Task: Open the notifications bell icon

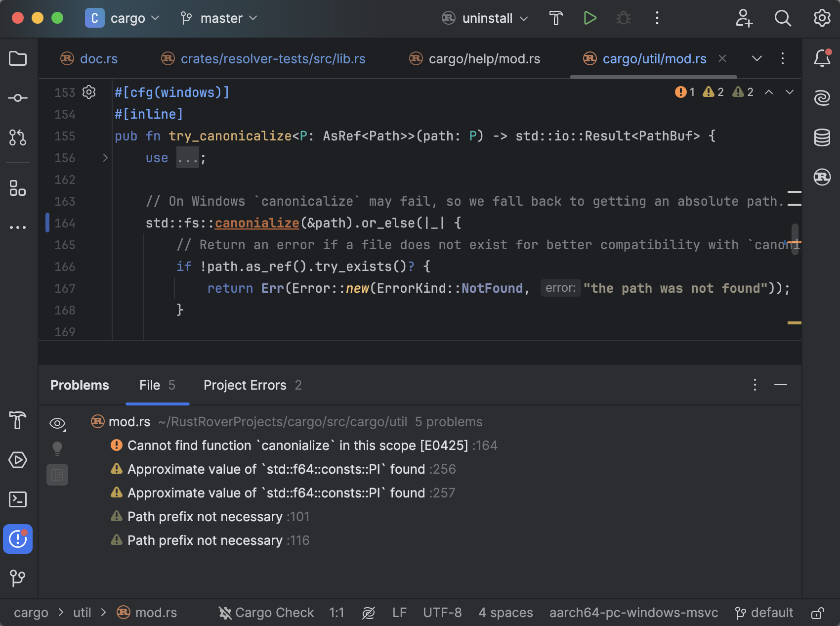Action: 822,58
